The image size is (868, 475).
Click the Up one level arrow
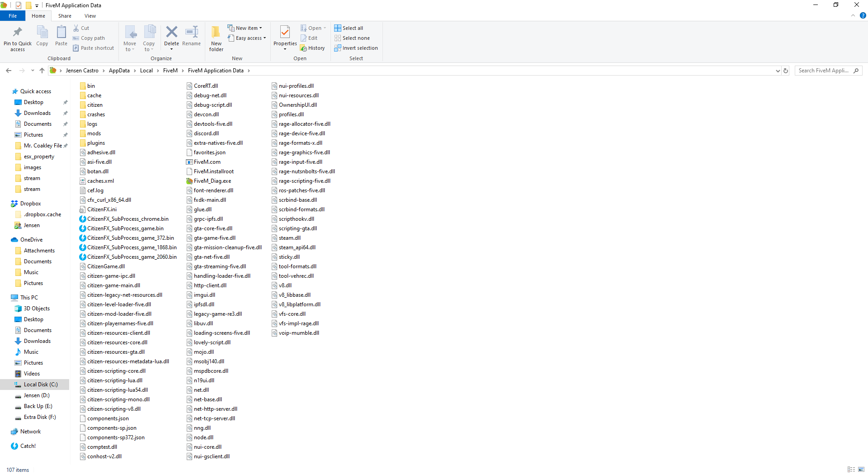point(42,71)
